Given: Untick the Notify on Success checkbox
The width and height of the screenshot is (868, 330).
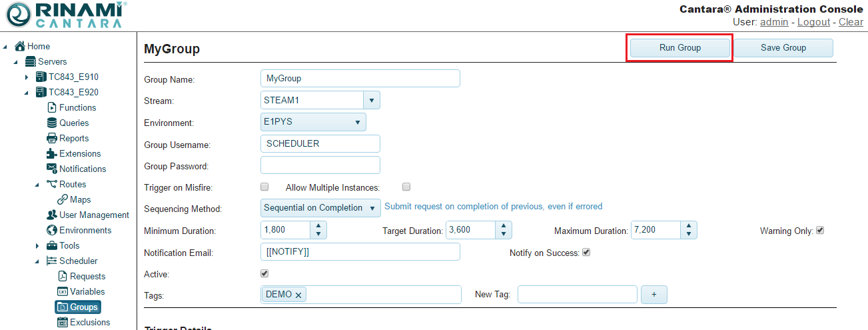Looking at the screenshot, I should click(x=586, y=253).
